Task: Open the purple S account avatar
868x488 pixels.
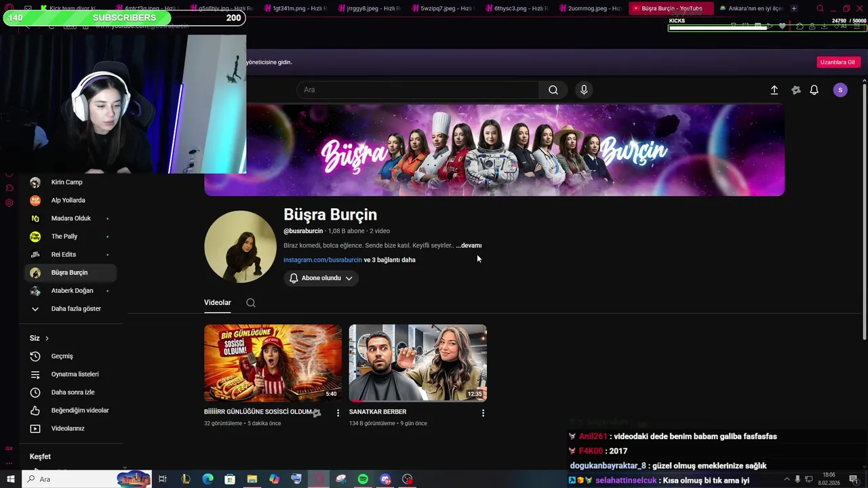Action: [x=840, y=89]
